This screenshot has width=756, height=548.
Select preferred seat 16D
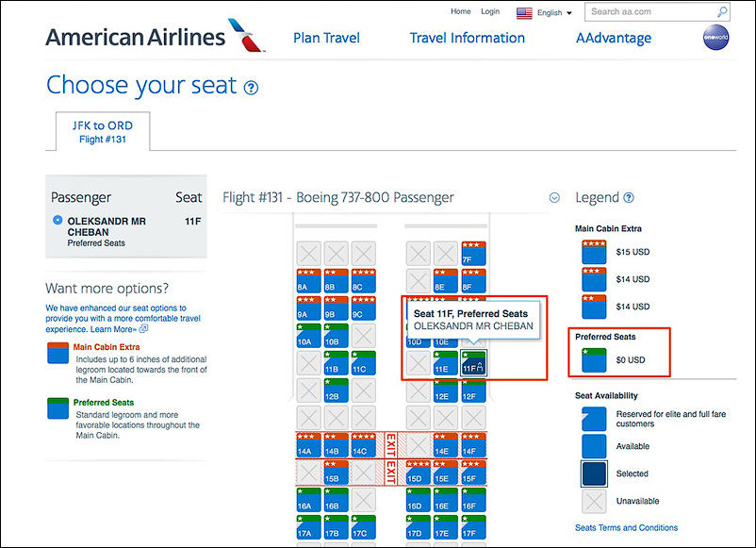pos(419,500)
